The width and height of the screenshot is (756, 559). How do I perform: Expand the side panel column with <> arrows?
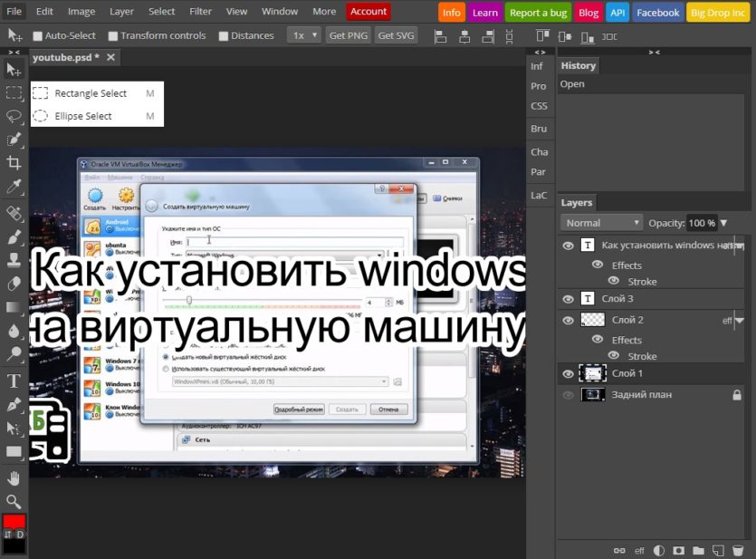(540, 52)
